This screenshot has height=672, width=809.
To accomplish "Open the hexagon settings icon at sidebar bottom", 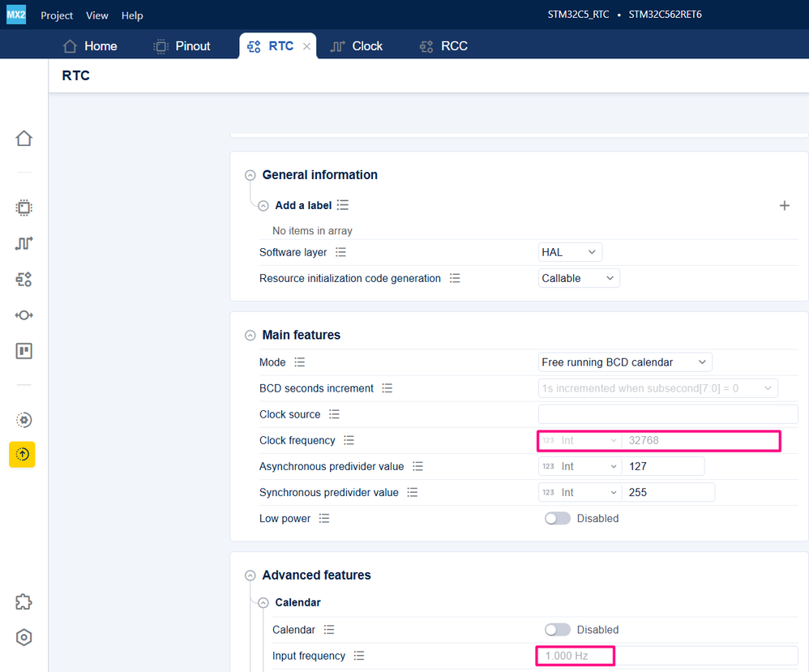I will click(x=24, y=637).
